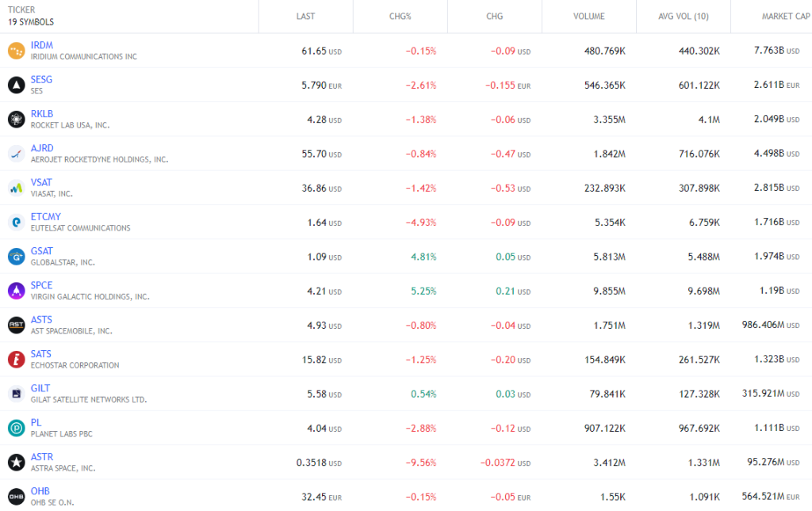The width and height of the screenshot is (812, 511).
Task: Click the MARKET CAP column header
Action: (x=786, y=17)
